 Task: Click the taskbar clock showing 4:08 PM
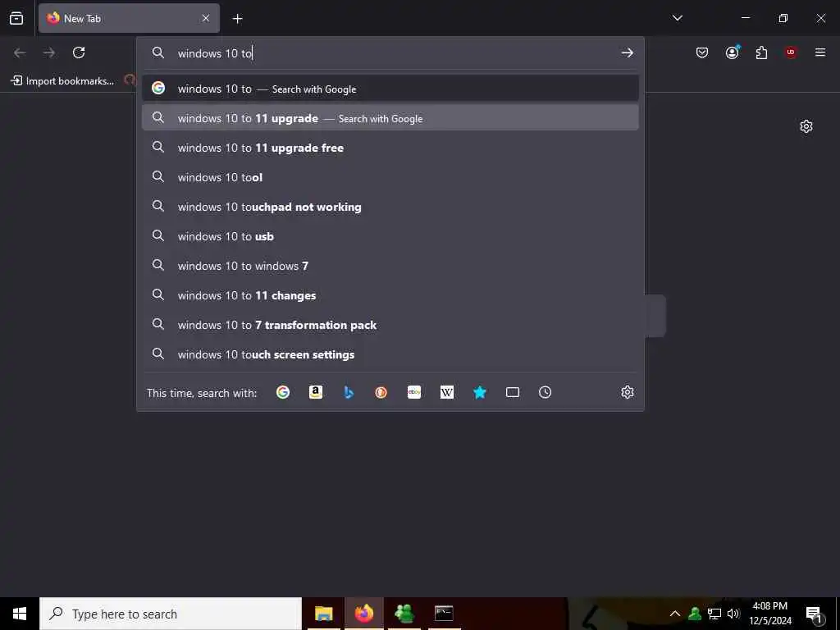point(769,614)
